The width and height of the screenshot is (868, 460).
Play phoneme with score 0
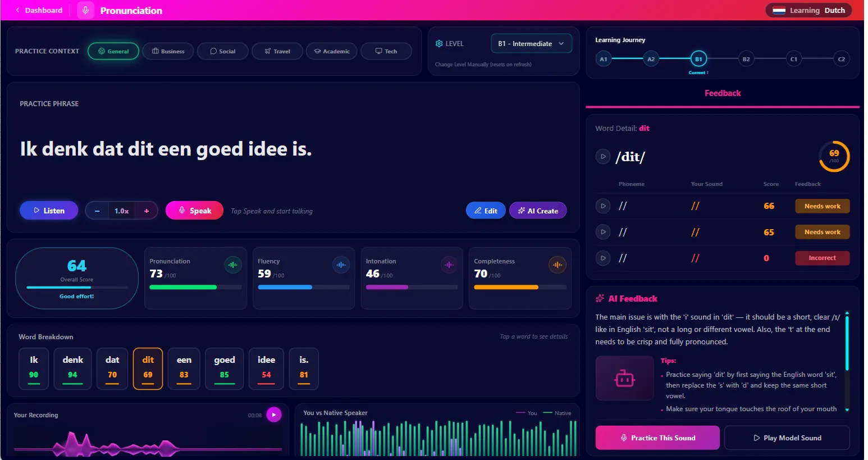[603, 258]
